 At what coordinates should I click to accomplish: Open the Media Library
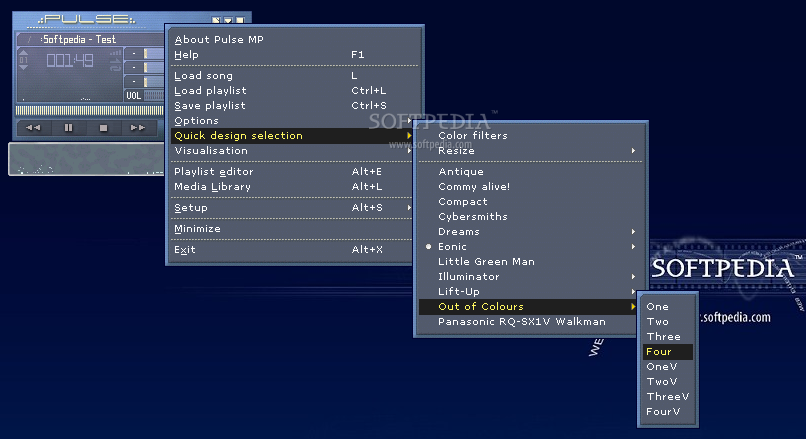tap(291, 187)
